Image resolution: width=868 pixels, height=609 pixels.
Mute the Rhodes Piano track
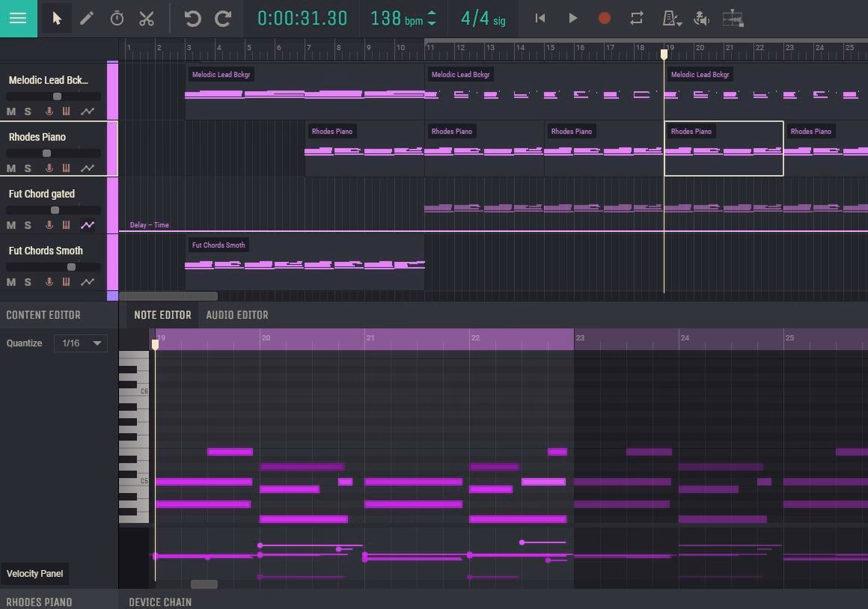(x=11, y=168)
